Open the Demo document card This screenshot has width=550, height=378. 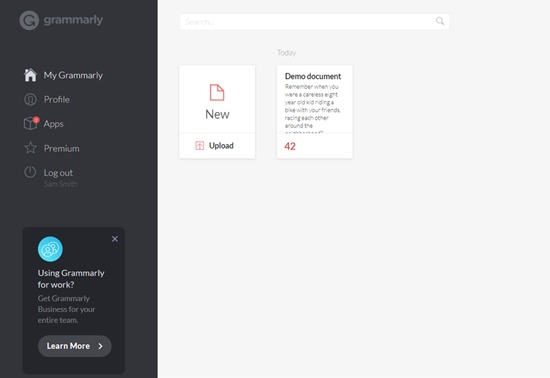[x=315, y=112]
